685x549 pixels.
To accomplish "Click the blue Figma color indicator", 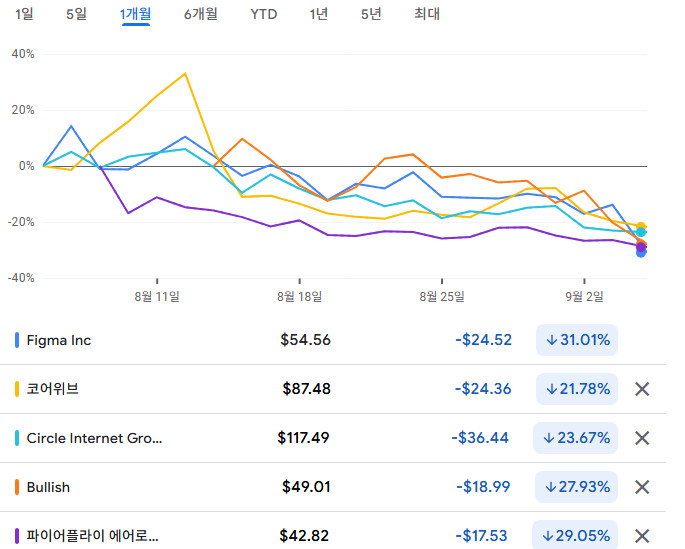I will click(x=17, y=340).
